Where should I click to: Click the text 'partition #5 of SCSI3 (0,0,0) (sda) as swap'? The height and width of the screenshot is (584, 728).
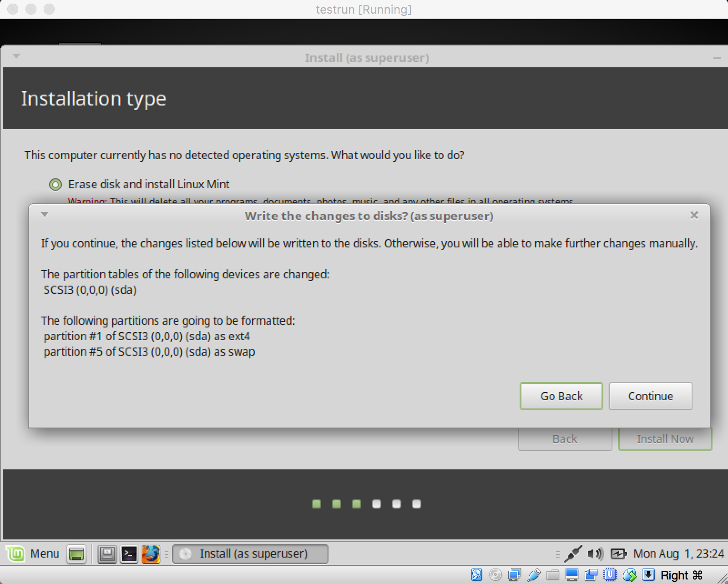click(149, 352)
